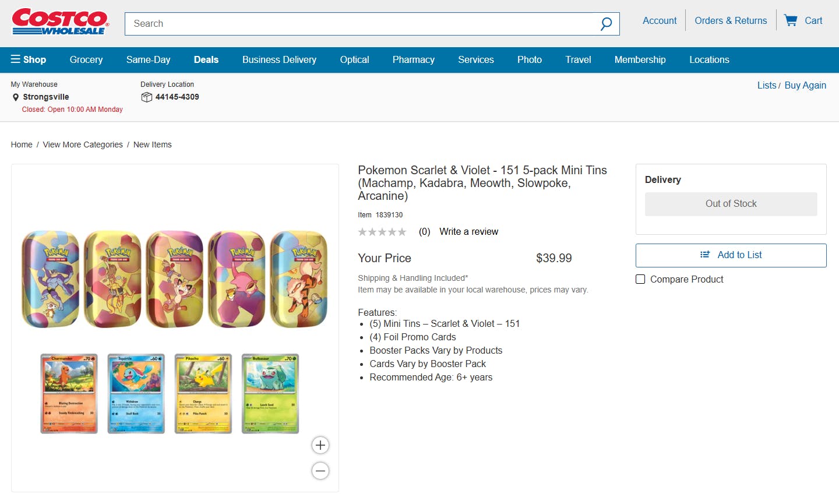839x504 pixels.
Task: Go to the Pharmacy section
Action: pos(414,59)
